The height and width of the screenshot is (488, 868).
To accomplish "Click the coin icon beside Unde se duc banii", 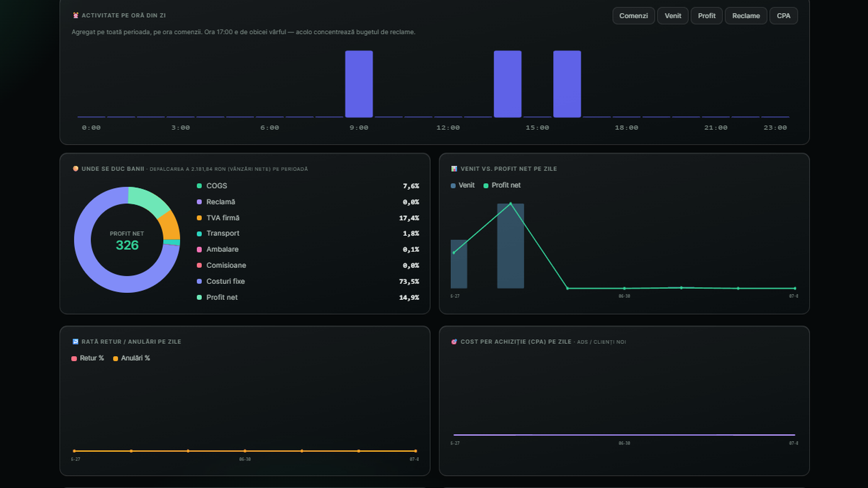I will coord(75,169).
